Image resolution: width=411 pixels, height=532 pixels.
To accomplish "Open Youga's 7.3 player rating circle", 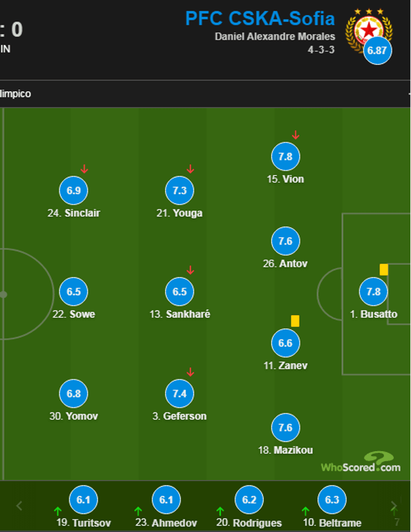I will (x=179, y=190).
